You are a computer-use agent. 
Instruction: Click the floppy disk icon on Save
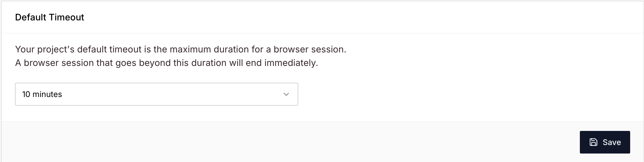tap(593, 142)
